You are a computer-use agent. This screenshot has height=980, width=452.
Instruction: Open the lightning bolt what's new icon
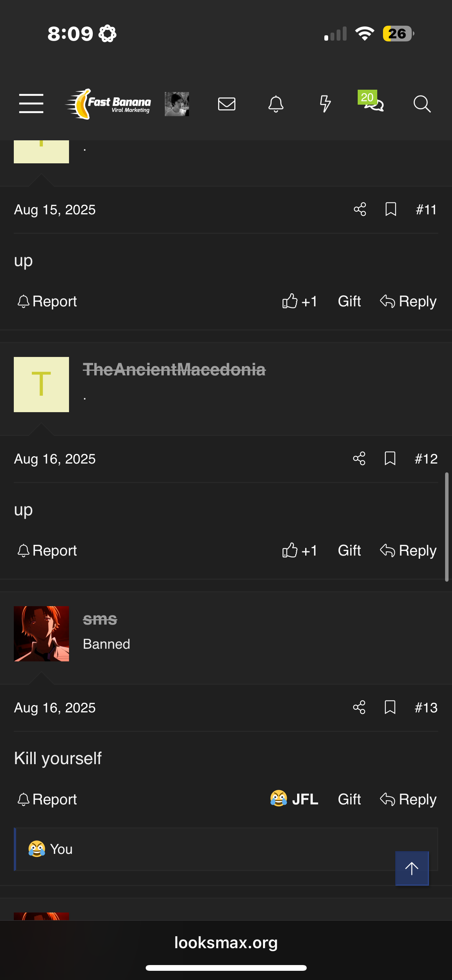coord(325,104)
